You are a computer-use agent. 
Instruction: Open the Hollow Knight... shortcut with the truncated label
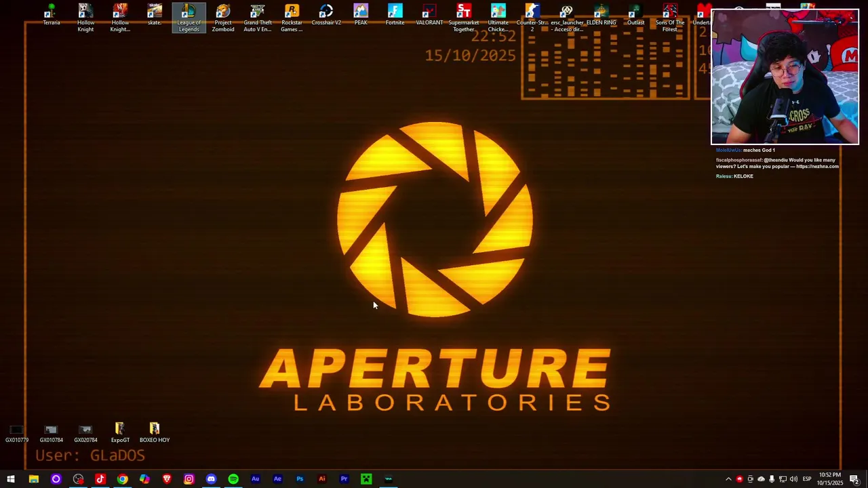(120, 18)
